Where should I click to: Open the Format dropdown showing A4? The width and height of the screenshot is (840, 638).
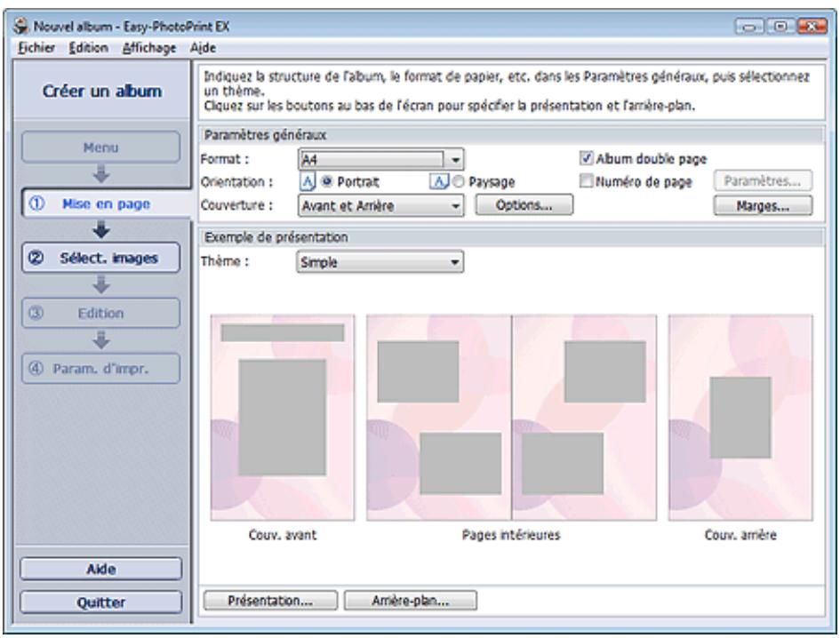[x=381, y=159]
